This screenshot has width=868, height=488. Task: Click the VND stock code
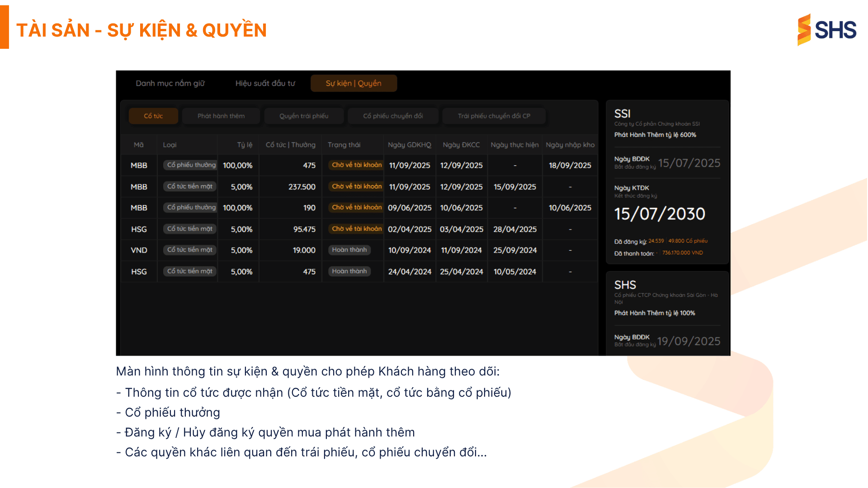click(x=139, y=250)
